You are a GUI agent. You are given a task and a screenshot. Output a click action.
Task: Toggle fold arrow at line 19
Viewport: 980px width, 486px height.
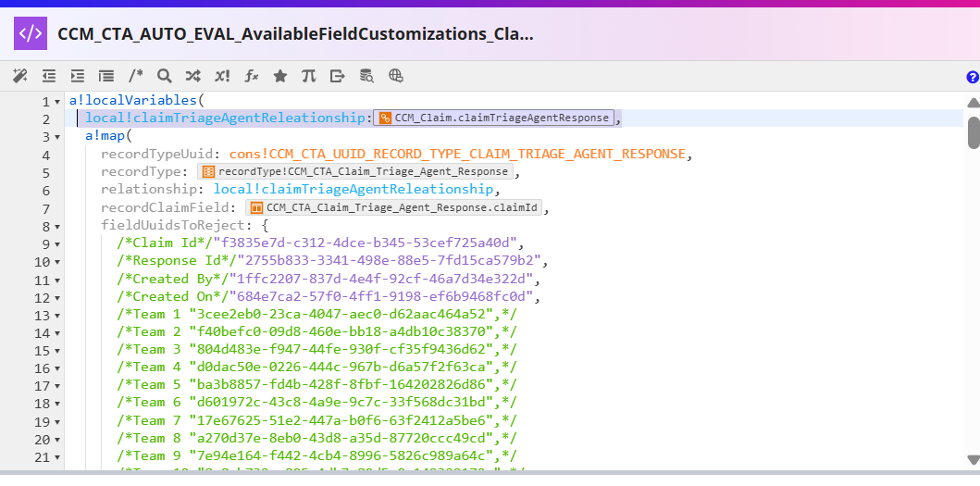[x=57, y=421]
